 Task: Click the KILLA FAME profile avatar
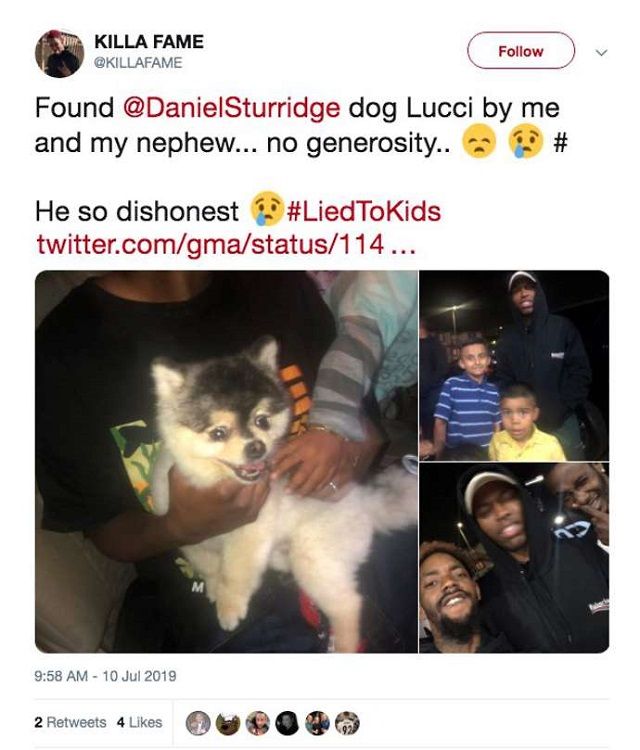(x=60, y=53)
